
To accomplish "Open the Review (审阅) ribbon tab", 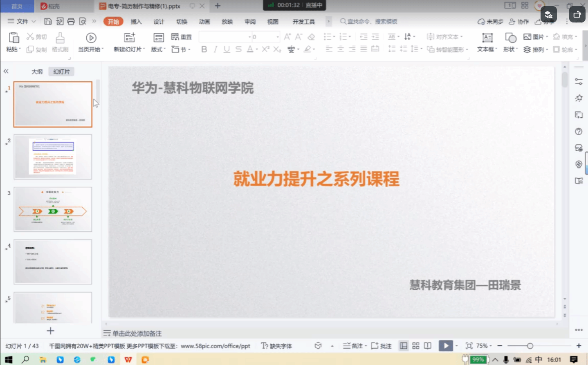I will coord(250,22).
